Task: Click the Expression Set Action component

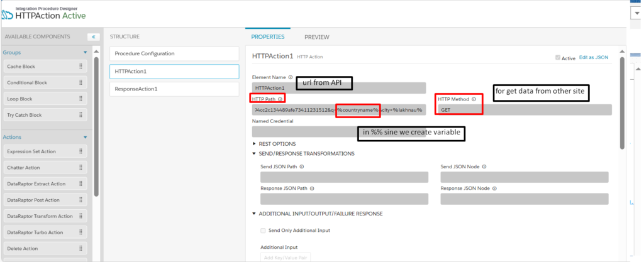Action: click(x=45, y=151)
